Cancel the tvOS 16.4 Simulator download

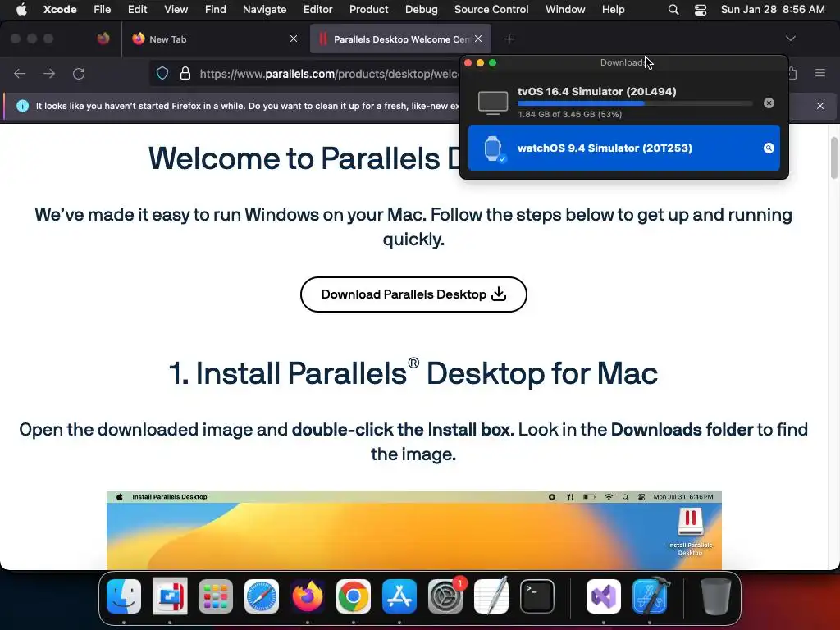(769, 103)
